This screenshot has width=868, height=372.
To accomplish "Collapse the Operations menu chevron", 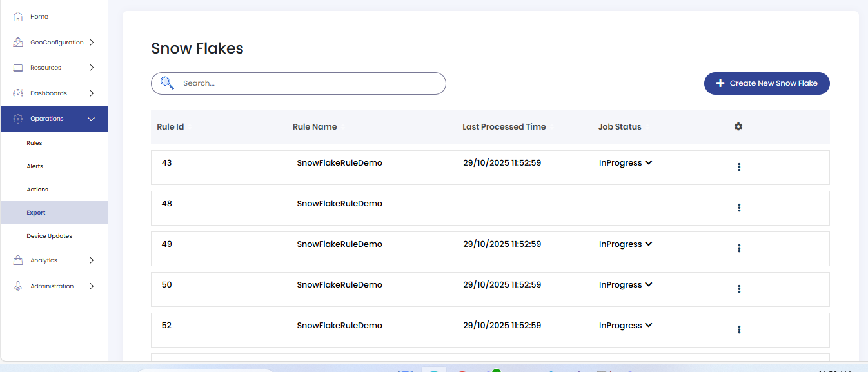I will coord(91,119).
